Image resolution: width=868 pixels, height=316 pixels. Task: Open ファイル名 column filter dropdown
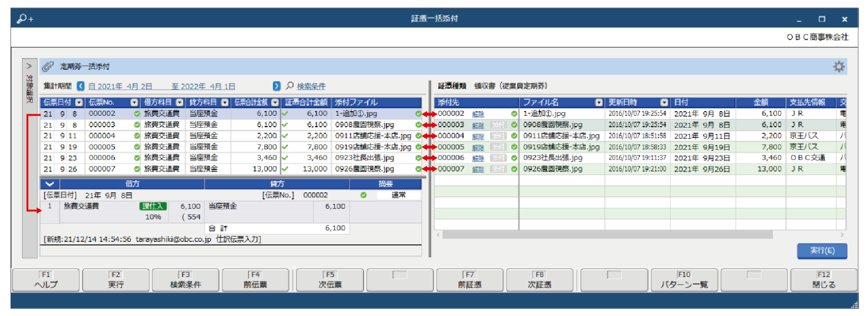tap(599, 102)
